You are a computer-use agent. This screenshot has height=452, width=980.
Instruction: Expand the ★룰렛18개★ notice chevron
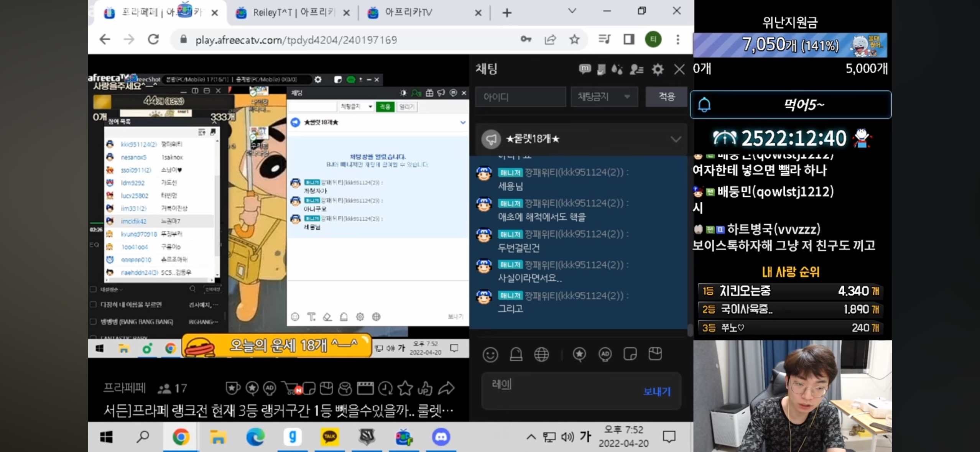click(x=676, y=139)
